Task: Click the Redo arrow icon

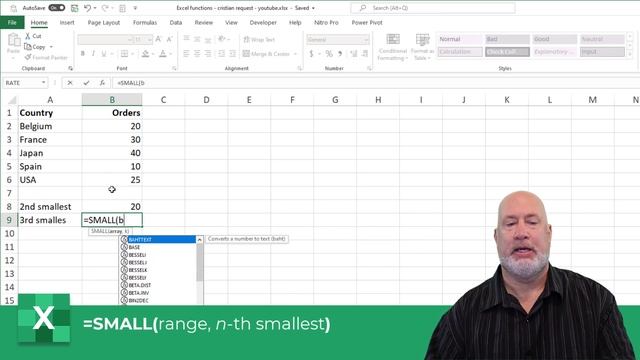Action: [105, 8]
